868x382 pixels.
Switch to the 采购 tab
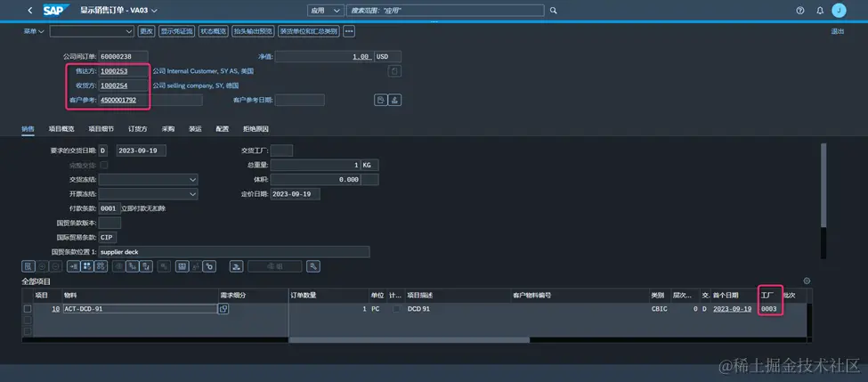click(x=168, y=128)
